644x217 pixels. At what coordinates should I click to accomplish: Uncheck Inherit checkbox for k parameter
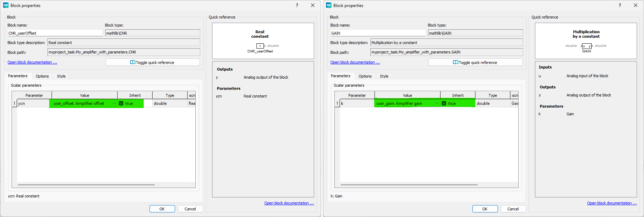(x=444, y=103)
